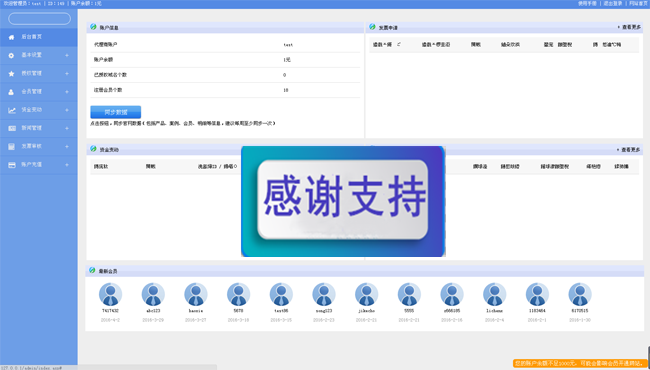Open member avatar 5678
Image resolution: width=650 pixels, height=370 pixels.
[238, 294]
